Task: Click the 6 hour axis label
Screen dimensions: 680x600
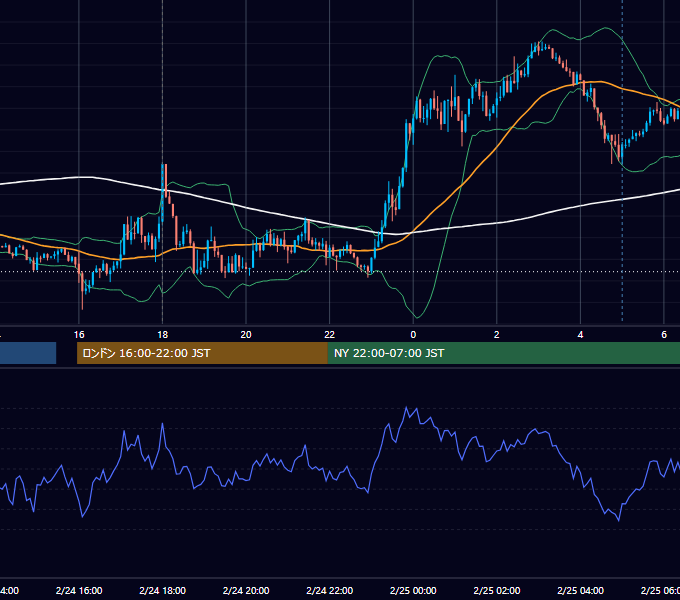Action: (664, 335)
